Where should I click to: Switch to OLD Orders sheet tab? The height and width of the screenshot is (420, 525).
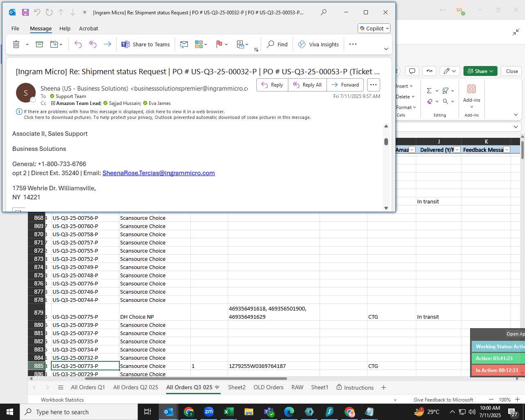click(x=268, y=387)
